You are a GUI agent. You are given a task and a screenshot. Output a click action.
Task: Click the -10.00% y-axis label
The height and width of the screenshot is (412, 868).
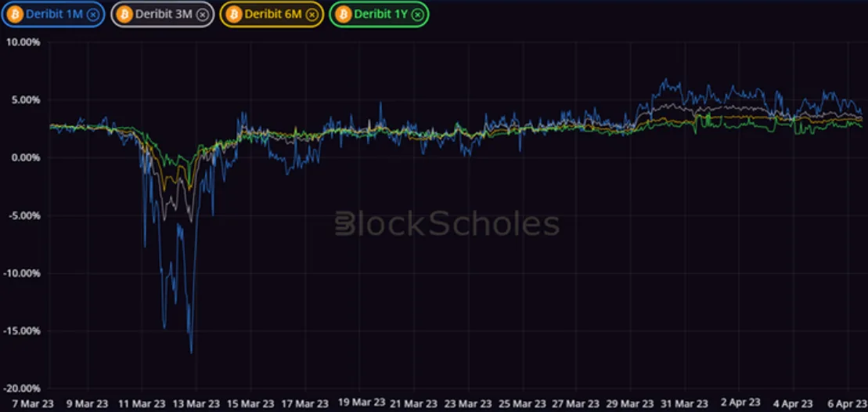click(x=21, y=273)
